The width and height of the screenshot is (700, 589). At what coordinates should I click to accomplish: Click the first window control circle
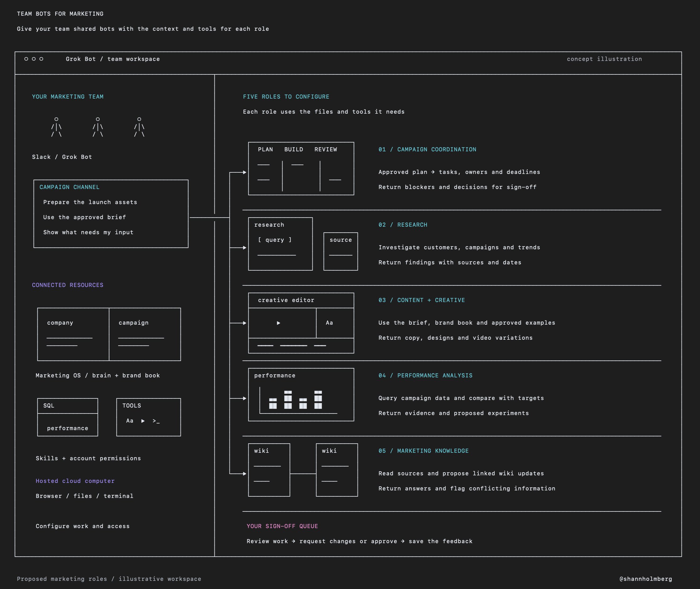tap(26, 59)
